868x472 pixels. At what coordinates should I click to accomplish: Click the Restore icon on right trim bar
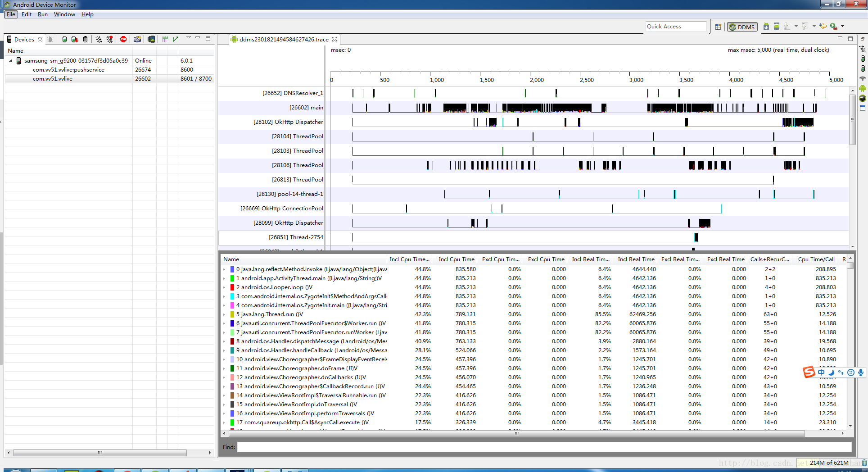coord(863,39)
